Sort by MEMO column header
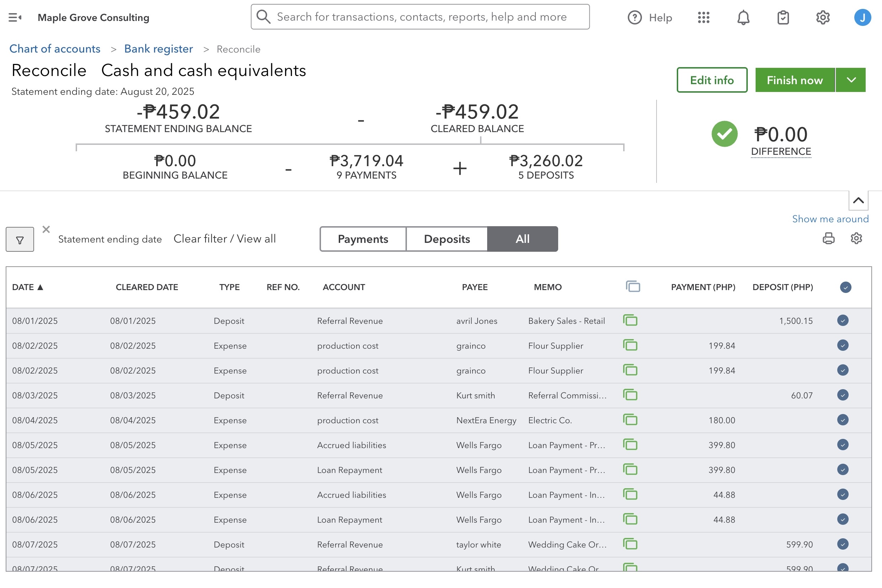The width and height of the screenshot is (882, 588). (548, 287)
